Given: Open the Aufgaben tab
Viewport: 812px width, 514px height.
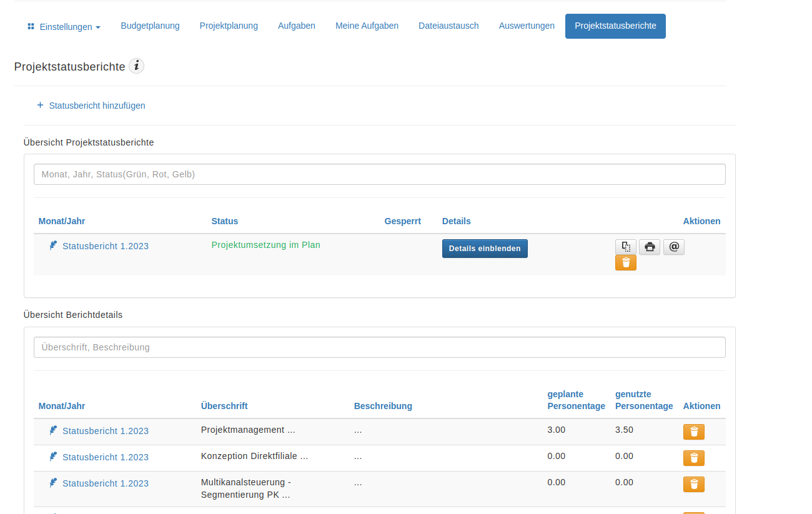Looking at the screenshot, I should 297,26.
